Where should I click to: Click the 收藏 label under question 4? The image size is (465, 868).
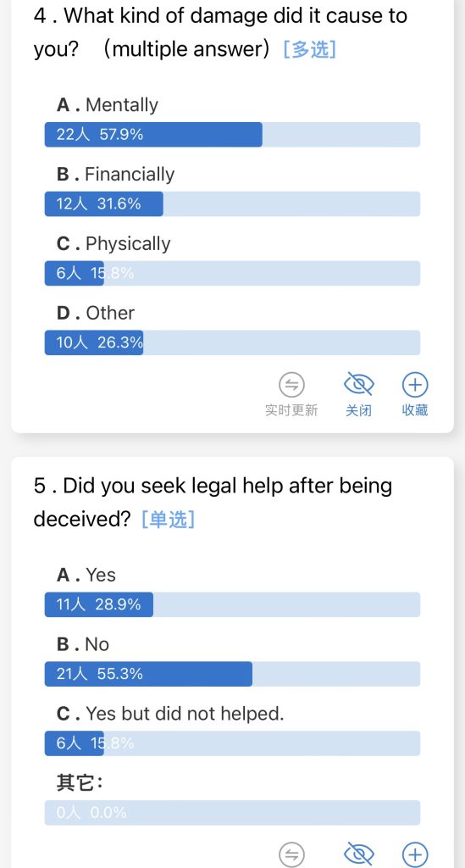click(x=415, y=410)
